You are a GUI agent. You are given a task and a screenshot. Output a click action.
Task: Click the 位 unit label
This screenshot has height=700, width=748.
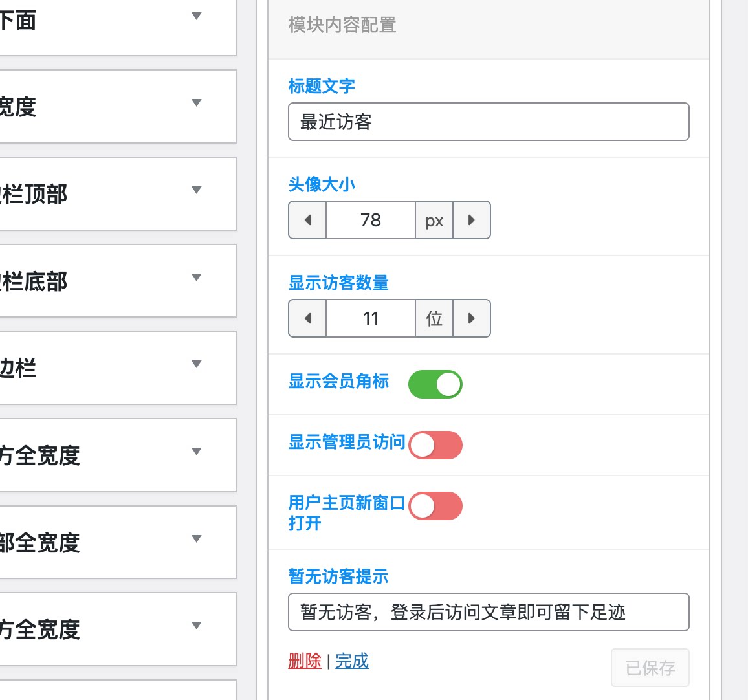click(x=434, y=318)
